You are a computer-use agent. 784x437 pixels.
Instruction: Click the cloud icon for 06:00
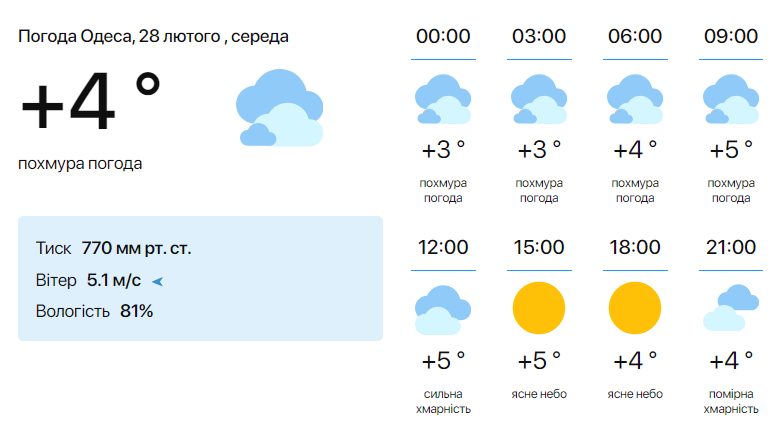(634, 99)
